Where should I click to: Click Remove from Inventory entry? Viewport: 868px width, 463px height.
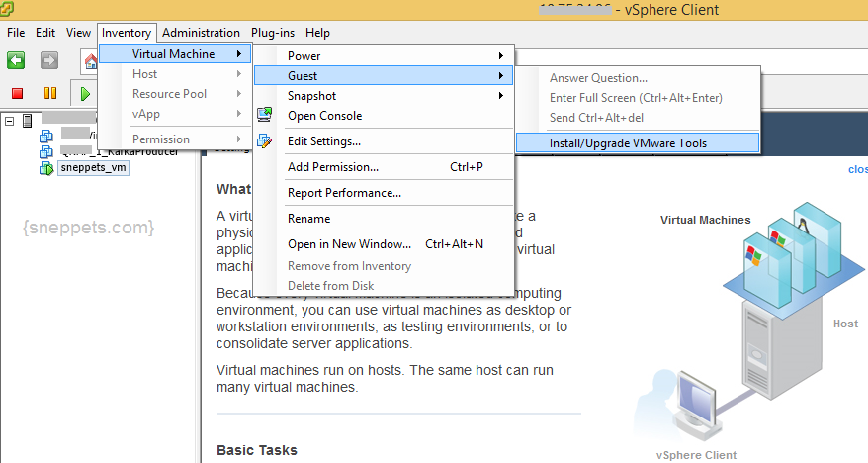(x=384, y=266)
